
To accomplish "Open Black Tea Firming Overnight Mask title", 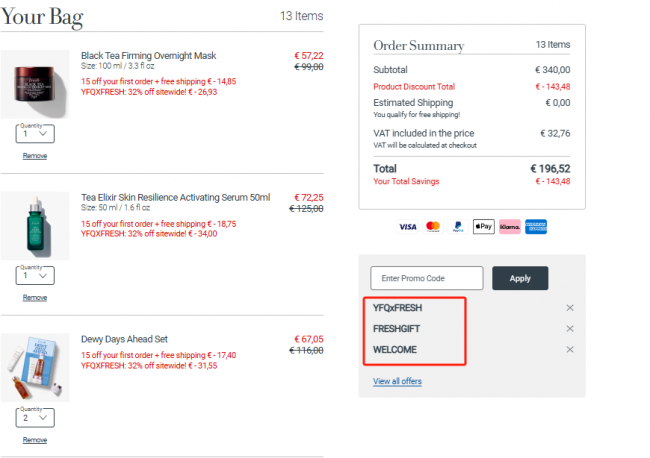I will (x=148, y=56).
